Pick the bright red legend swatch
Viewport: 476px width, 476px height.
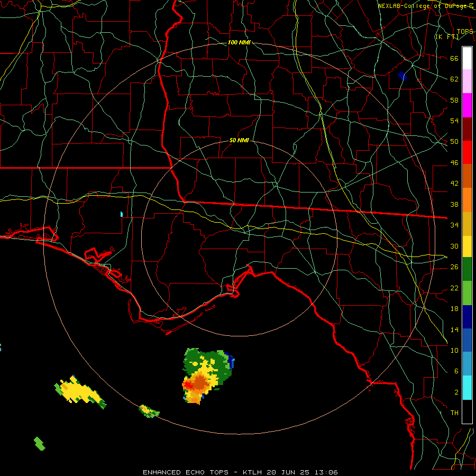[467, 152]
